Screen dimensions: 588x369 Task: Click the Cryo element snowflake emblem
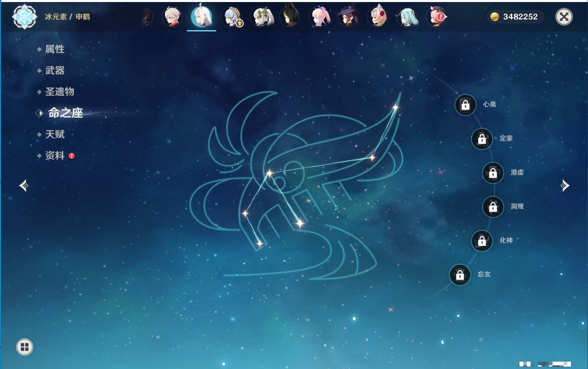click(25, 17)
